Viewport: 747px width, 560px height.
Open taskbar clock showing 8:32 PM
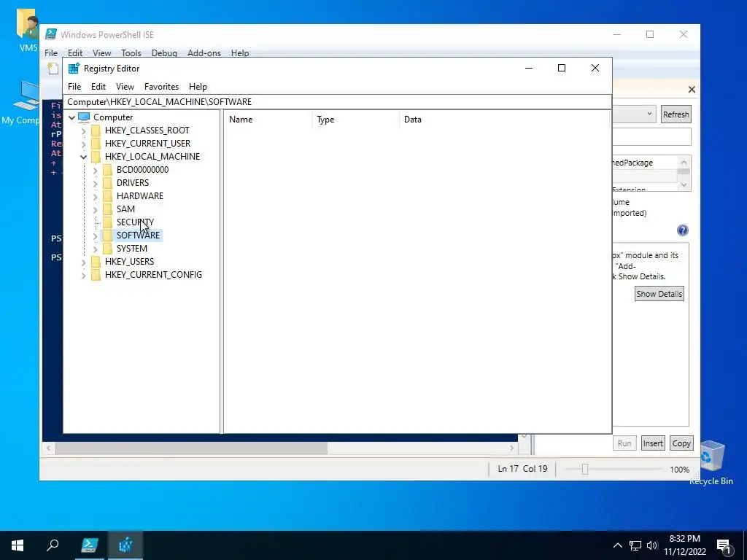coord(684,545)
